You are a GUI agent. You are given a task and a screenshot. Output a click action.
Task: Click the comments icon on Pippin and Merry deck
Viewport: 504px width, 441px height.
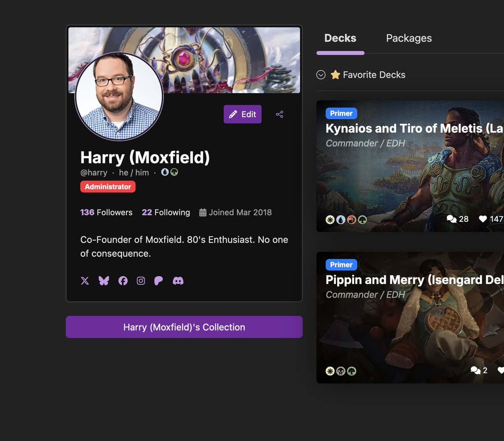pyautogui.click(x=475, y=370)
